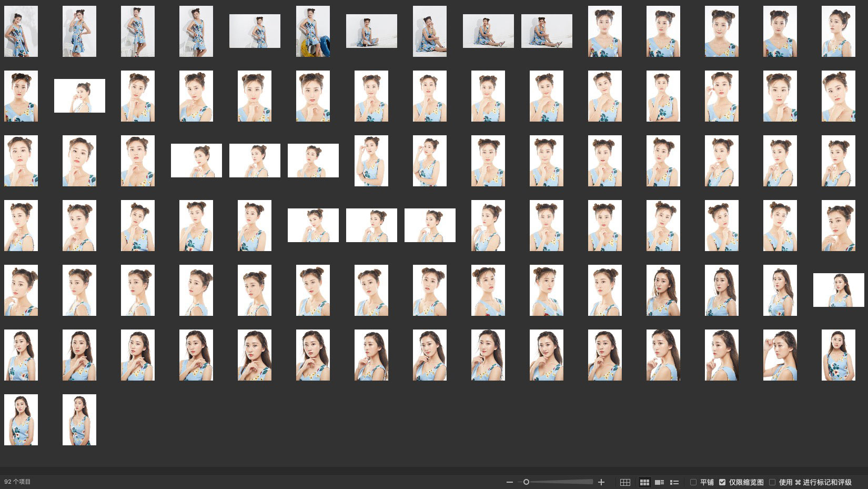This screenshot has width=868, height=489.
Task: Click the plus icon to enlarge thumbnails
Action: coord(601,482)
